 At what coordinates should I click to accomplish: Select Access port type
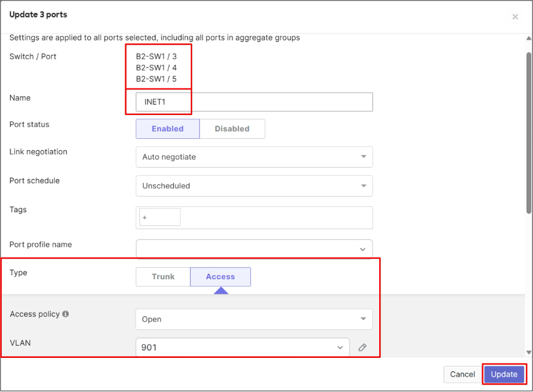pyautogui.click(x=220, y=277)
